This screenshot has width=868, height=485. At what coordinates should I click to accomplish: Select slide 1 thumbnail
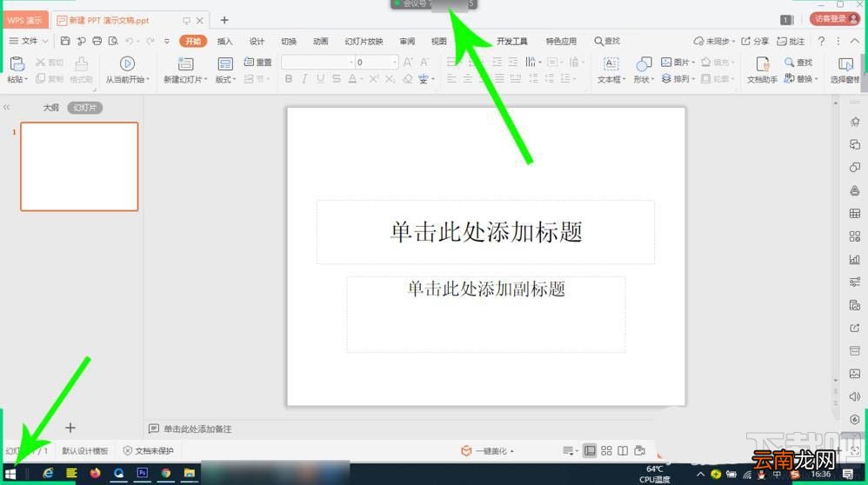79,167
